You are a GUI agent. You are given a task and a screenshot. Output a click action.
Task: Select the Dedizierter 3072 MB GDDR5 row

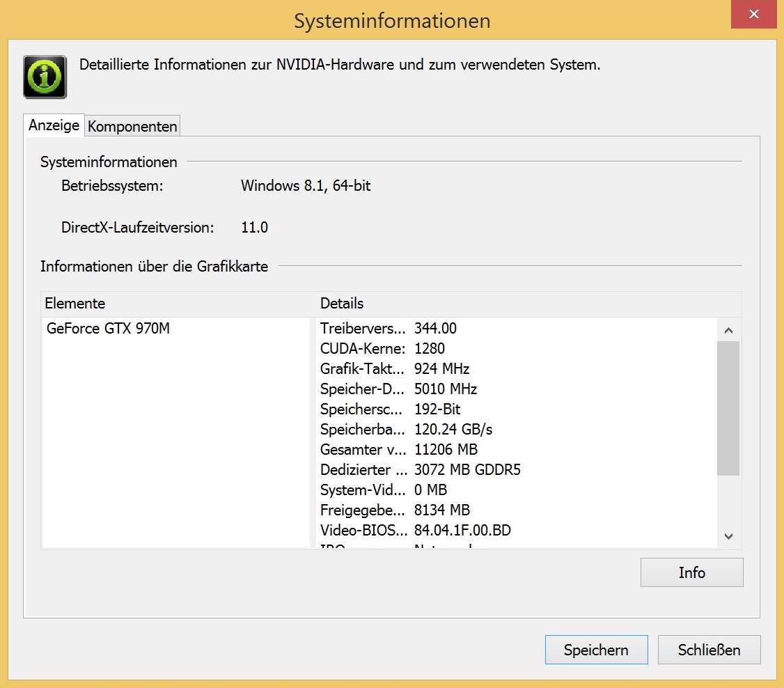coord(517,469)
